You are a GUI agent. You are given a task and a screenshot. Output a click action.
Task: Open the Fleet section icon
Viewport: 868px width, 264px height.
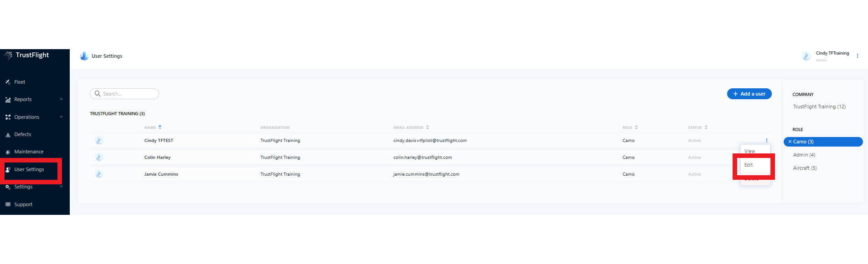pos(8,82)
